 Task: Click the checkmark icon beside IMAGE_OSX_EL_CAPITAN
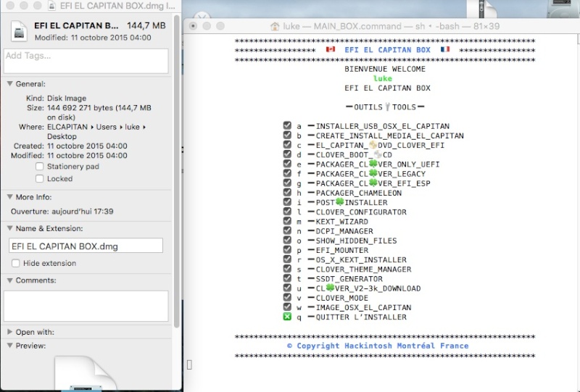click(287, 307)
